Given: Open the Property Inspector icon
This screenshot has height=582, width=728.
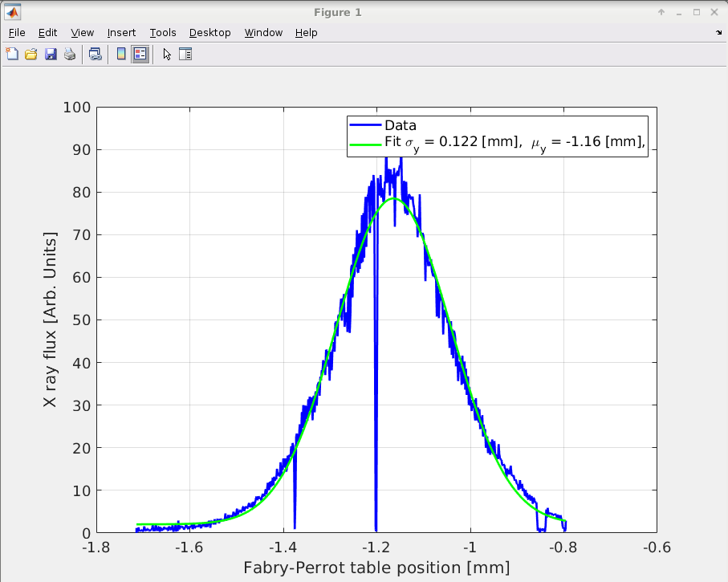Looking at the screenshot, I should (x=185, y=55).
